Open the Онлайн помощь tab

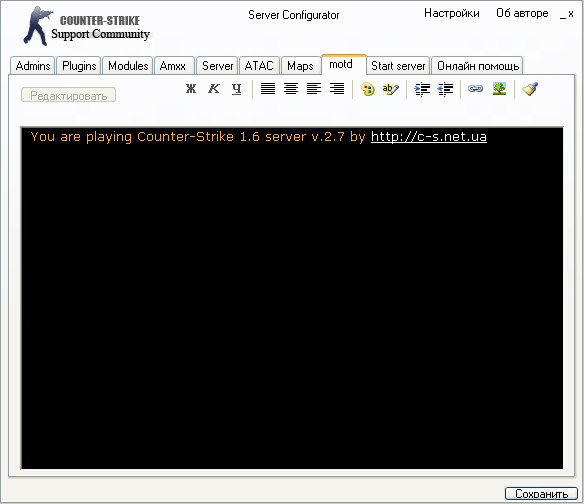point(478,66)
